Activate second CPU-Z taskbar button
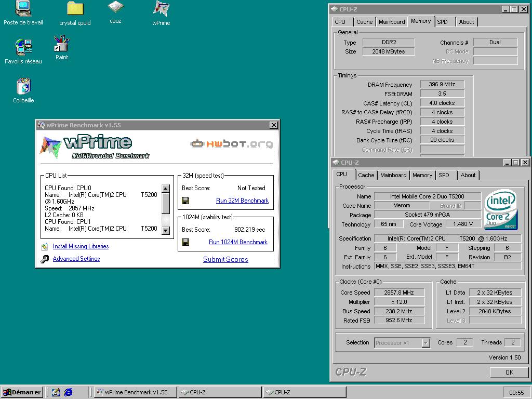 pos(304,392)
